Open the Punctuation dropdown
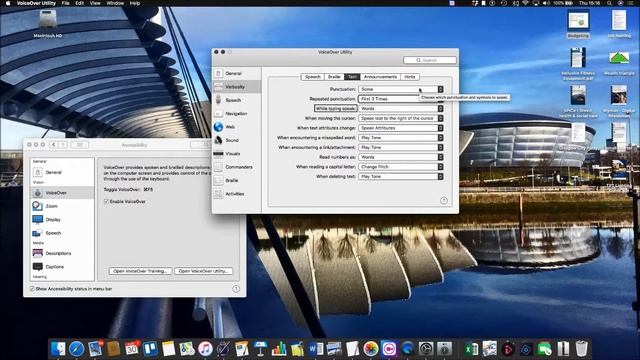This screenshot has height=360, width=640. tap(401, 89)
